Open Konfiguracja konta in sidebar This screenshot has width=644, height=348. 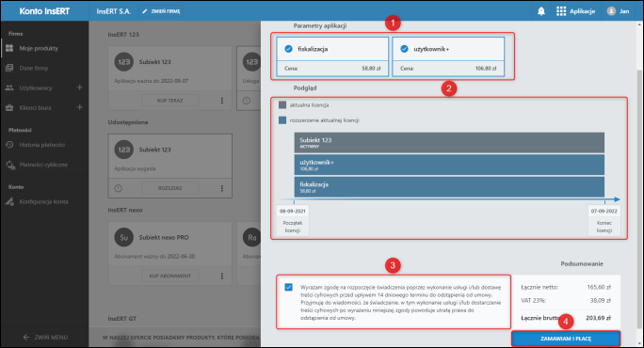pyautogui.click(x=44, y=201)
